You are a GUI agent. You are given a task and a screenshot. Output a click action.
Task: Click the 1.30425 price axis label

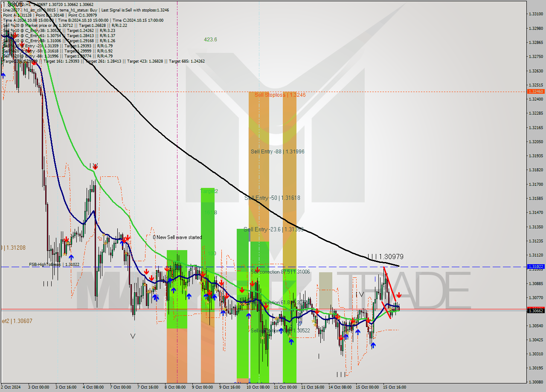tap(535, 340)
